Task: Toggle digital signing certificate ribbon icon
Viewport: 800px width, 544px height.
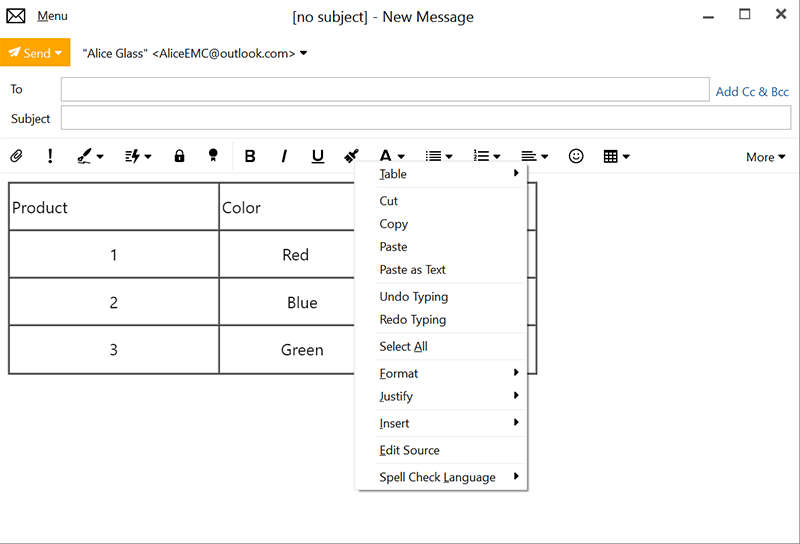Action: pos(213,156)
